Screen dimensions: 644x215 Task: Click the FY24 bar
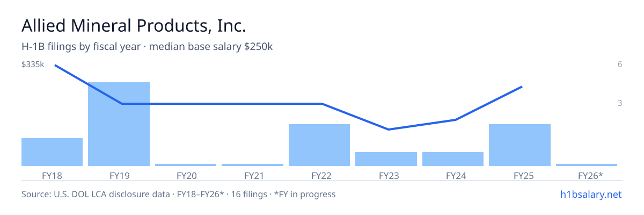coord(453,159)
